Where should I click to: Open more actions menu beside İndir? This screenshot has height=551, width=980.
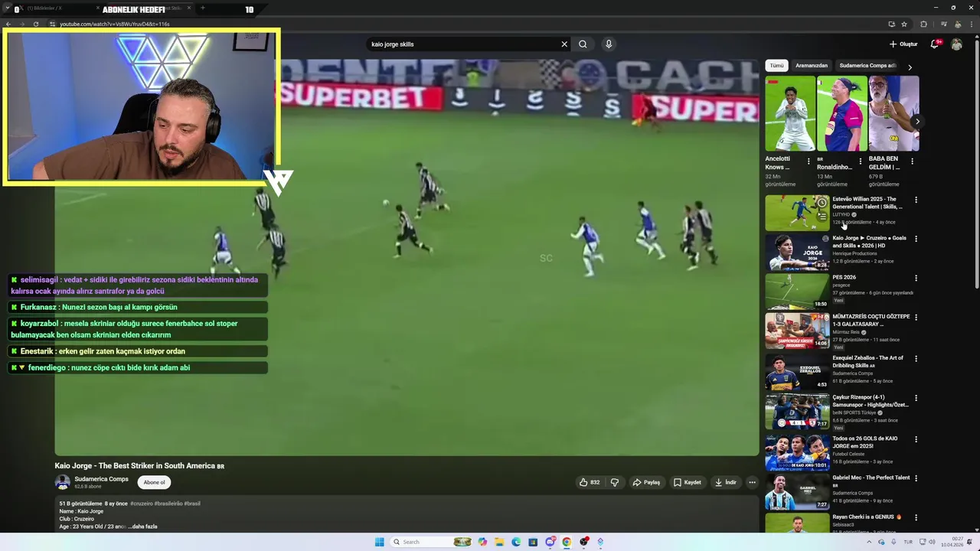tap(752, 482)
